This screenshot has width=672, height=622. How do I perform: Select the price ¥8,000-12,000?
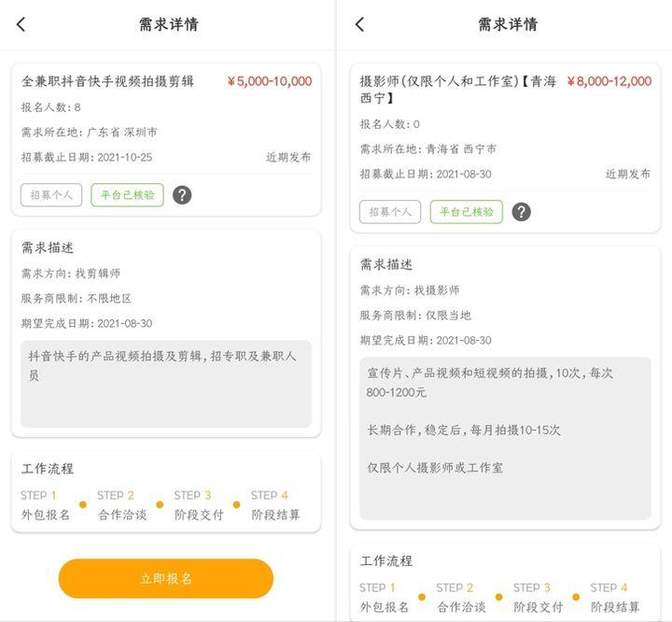609,81
